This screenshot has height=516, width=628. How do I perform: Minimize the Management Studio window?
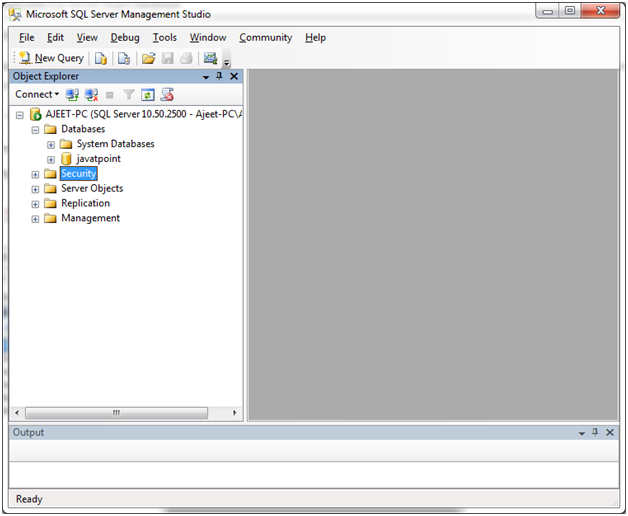point(548,12)
